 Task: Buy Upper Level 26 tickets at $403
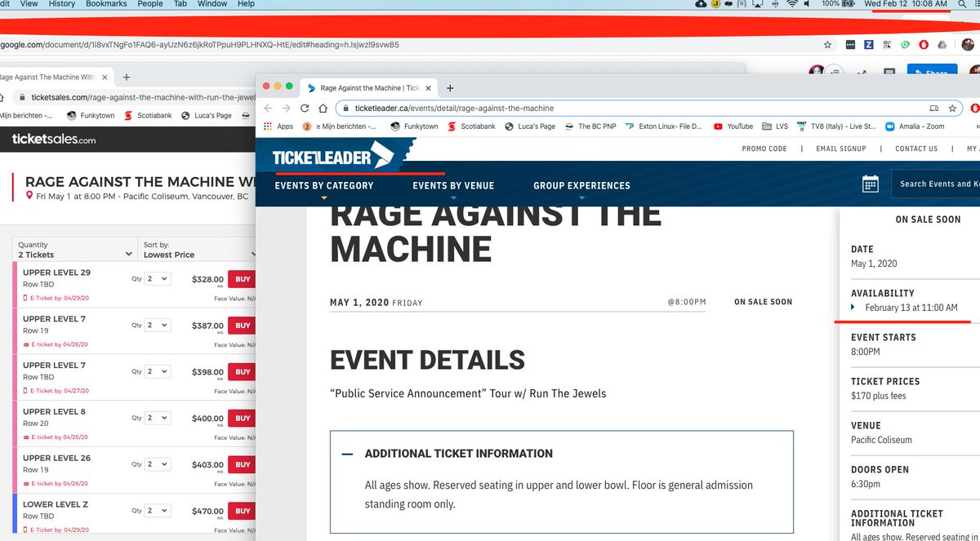tap(243, 465)
